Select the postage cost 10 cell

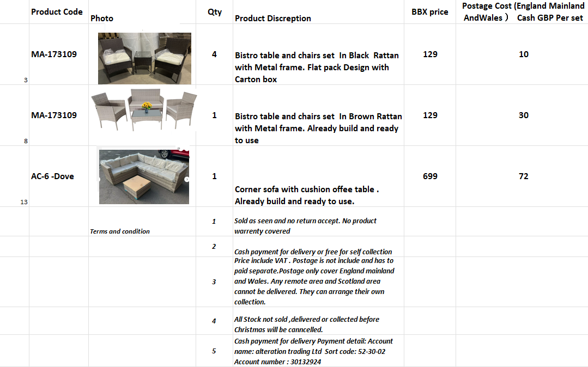click(x=523, y=54)
